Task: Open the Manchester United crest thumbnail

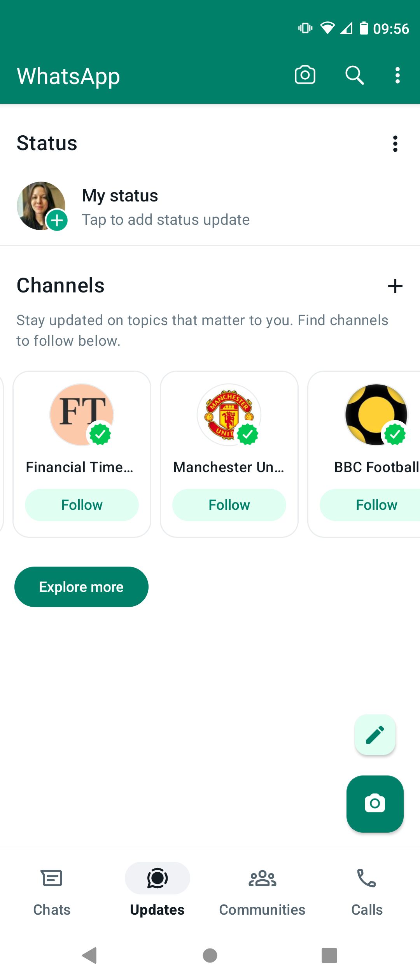Action: coord(229,414)
